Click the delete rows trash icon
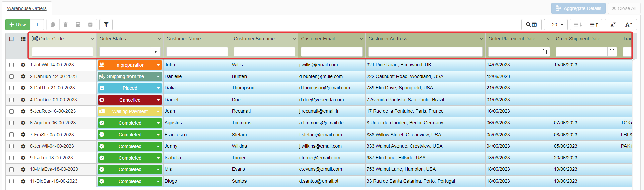Image resolution: width=644 pixels, height=190 pixels. [x=66, y=25]
